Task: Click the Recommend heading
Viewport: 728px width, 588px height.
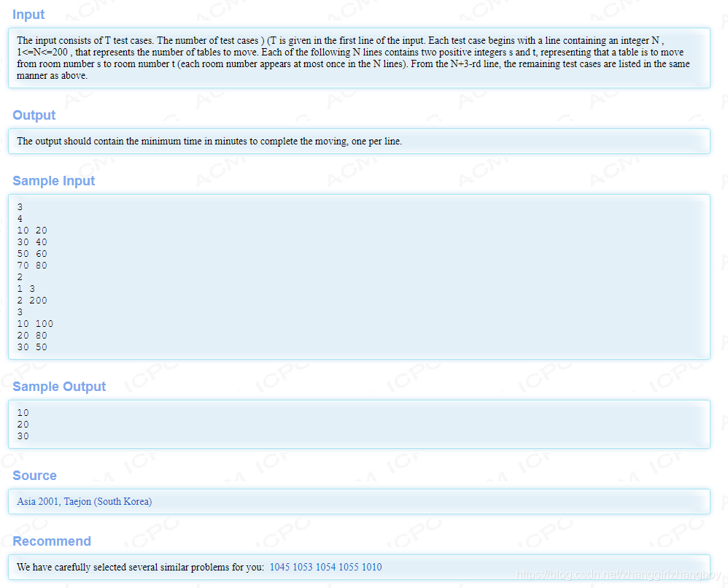Action: tap(52, 541)
